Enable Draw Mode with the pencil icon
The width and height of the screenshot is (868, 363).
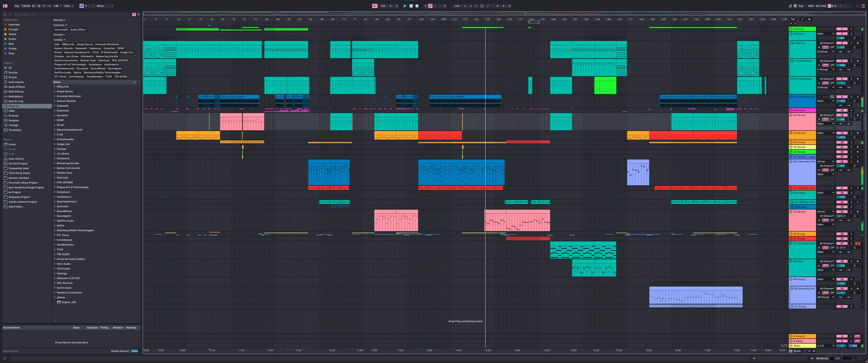[x=791, y=6]
